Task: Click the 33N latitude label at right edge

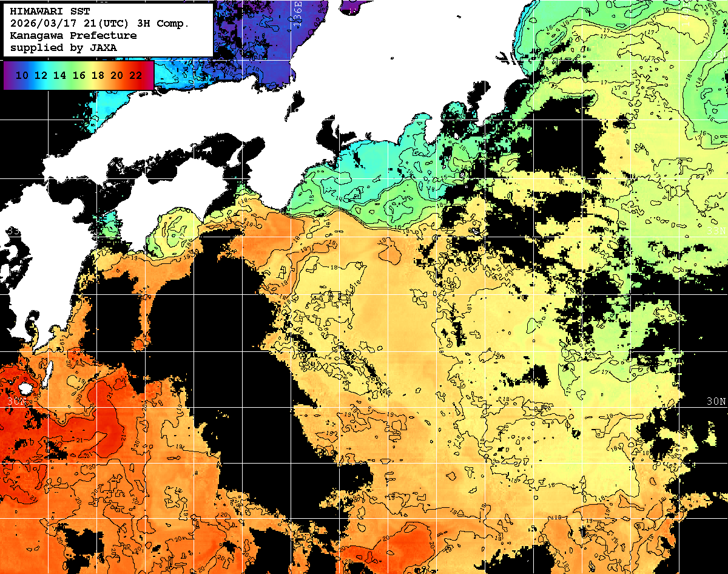Action: pos(716,230)
